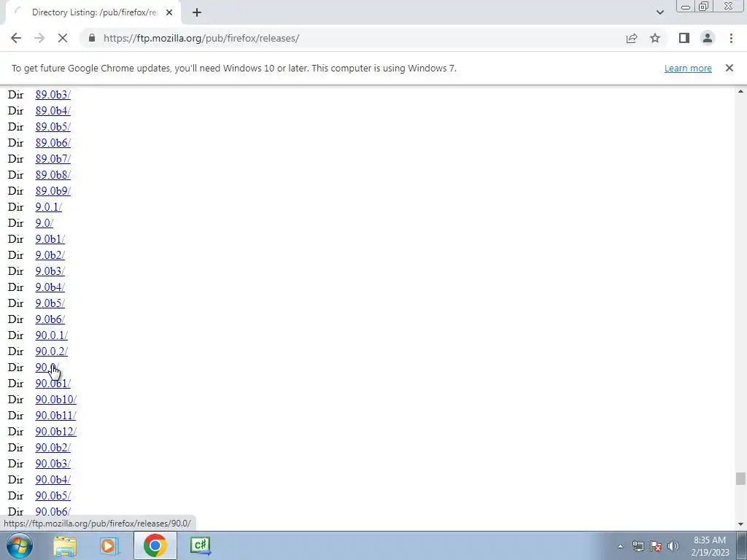Open the 90.0b3/ directory

tap(53, 463)
